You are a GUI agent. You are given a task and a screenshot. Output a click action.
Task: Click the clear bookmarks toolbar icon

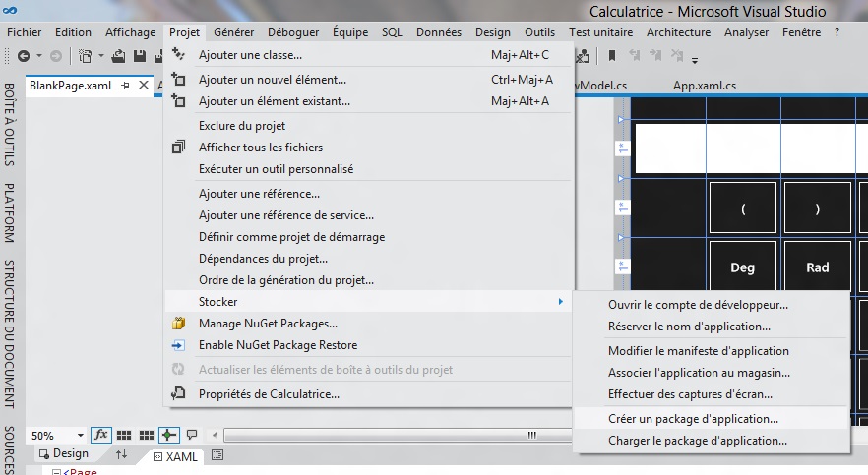tap(677, 55)
